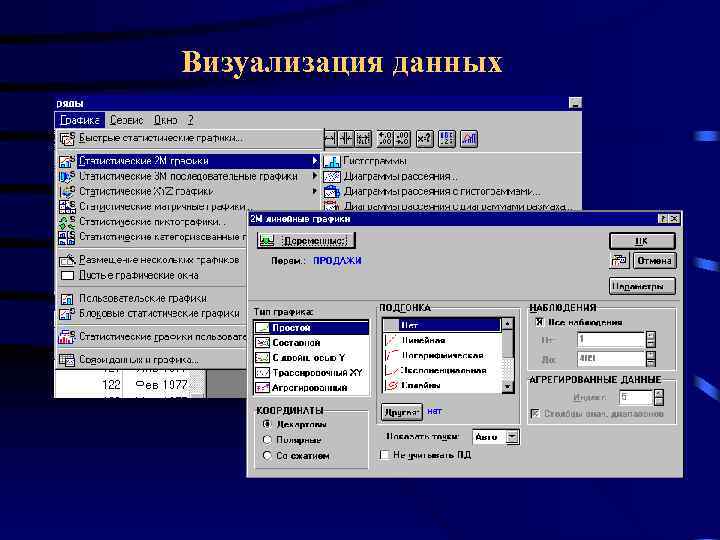The image size is (720, 540).
Task: Click the Фев 1977 spreadsheet cell
Action: (162, 385)
